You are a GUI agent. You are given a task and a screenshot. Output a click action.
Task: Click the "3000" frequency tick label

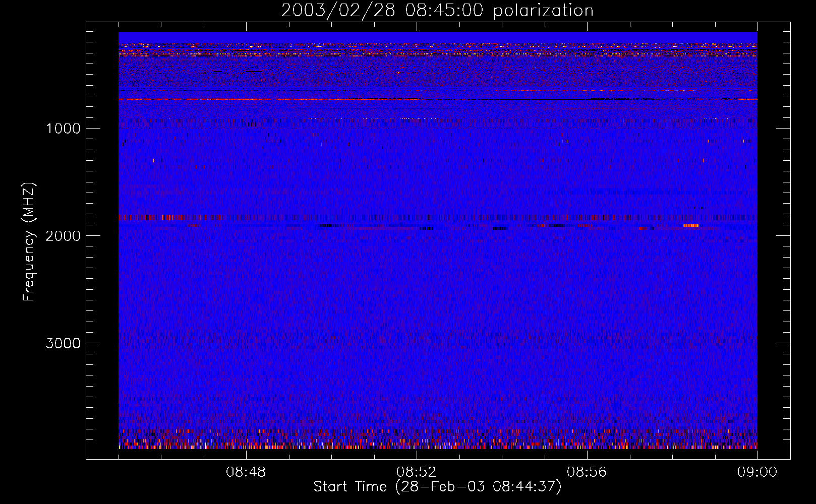coord(63,343)
